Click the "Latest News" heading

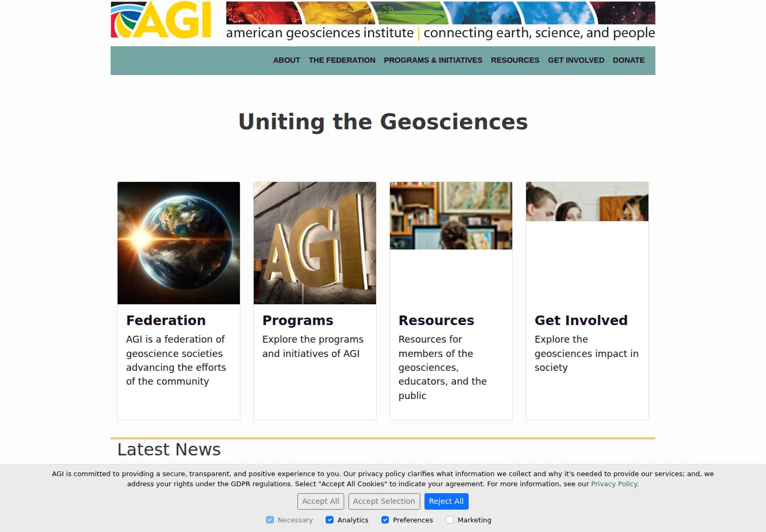tap(169, 450)
